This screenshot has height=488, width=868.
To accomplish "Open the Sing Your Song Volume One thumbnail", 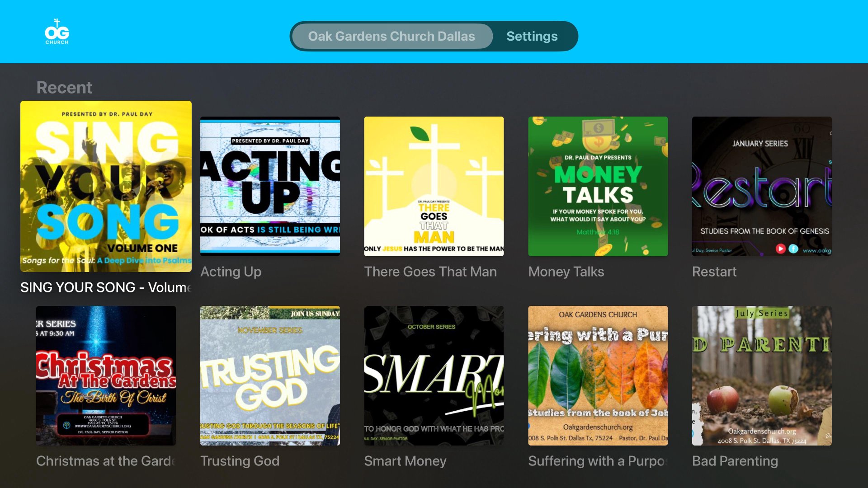I will (106, 186).
